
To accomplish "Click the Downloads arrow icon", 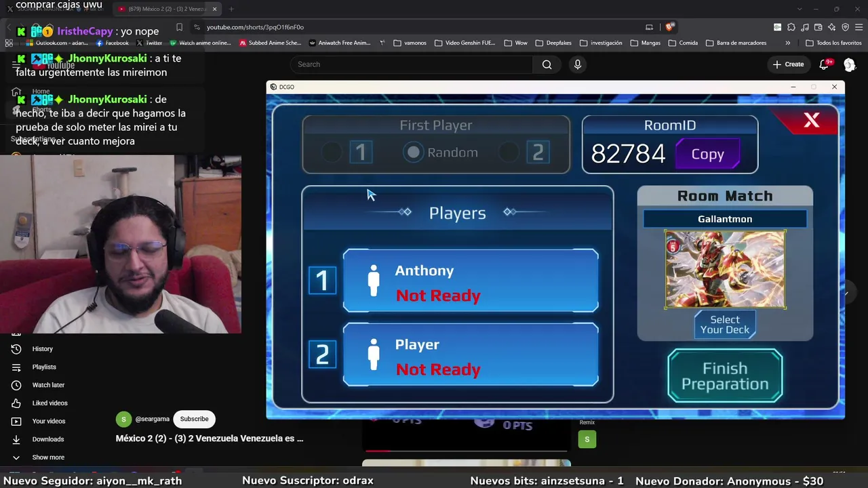I will (x=16, y=439).
